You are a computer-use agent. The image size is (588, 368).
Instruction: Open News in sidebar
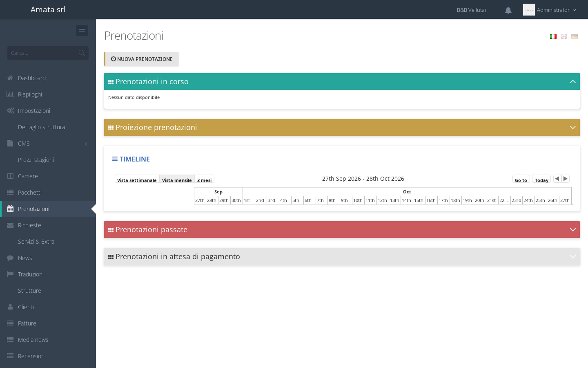tap(48, 258)
